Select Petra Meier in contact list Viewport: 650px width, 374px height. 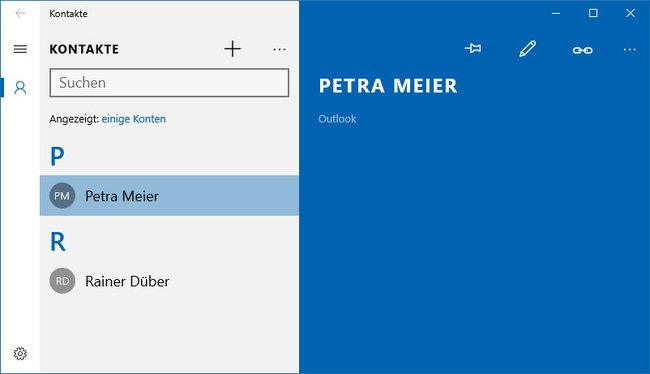(x=169, y=196)
